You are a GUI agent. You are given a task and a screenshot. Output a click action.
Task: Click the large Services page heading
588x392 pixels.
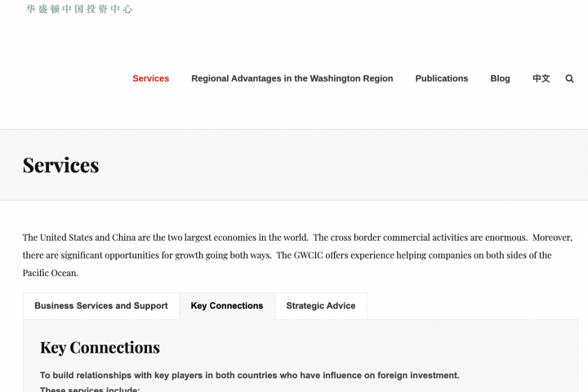click(61, 165)
